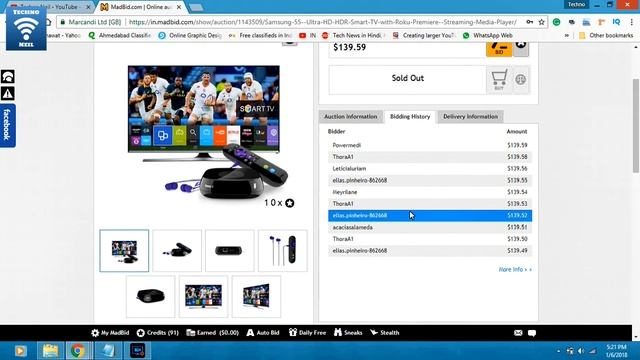This screenshot has height=360, width=640.
Task: Select the Roku box top-view thumbnail
Action: click(150, 296)
